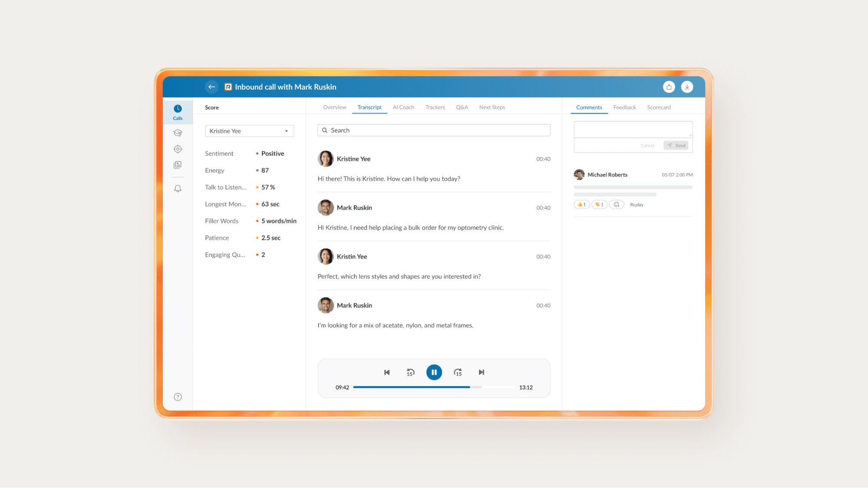Screen dimensions: 868x488
Task: Open the notifications bell
Action: coord(178,189)
